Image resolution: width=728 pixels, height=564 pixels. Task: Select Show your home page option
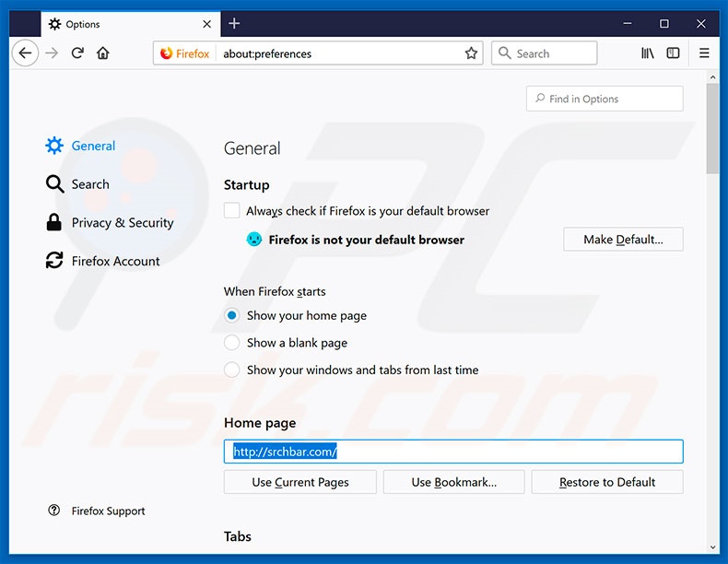[x=231, y=316]
